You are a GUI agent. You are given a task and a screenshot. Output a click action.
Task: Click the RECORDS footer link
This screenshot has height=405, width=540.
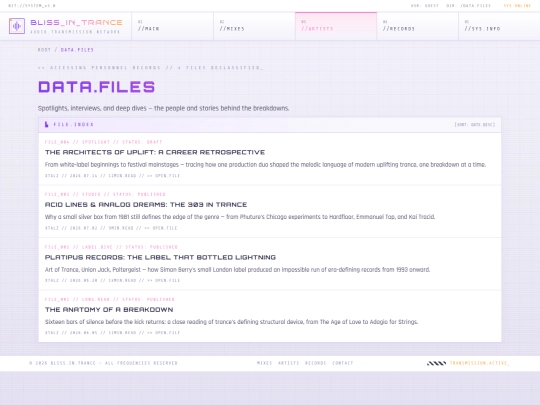315,363
